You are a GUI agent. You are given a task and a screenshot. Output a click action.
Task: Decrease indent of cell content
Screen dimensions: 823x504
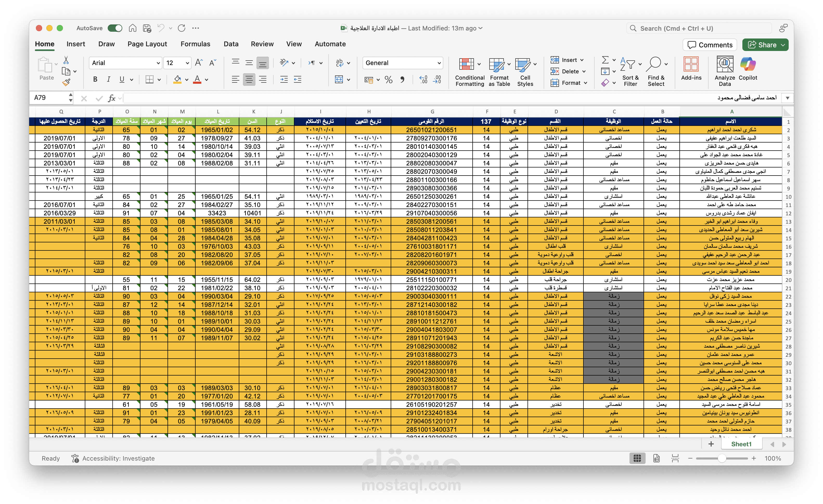[298, 80]
